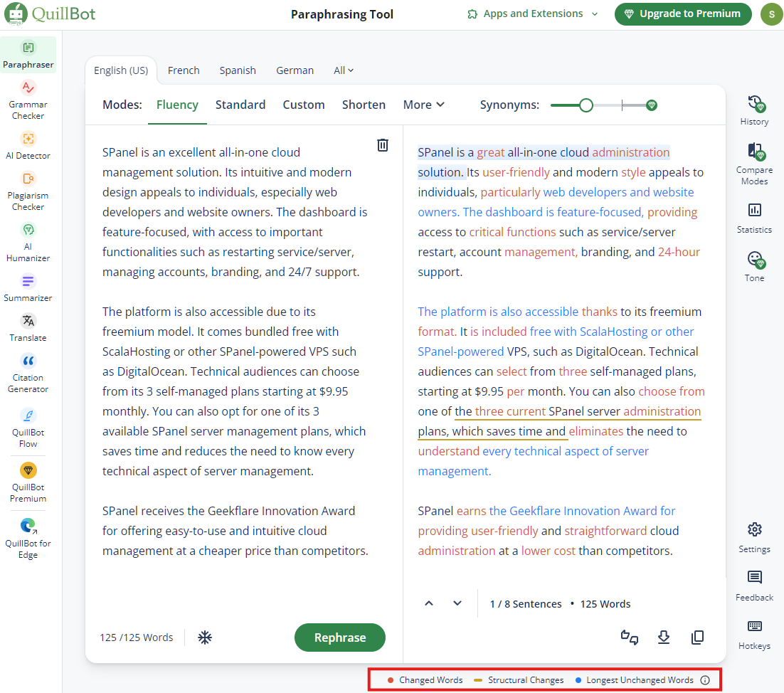The width and height of the screenshot is (784, 693).
Task: Open the Tone panel
Action: [x=755, y=267]
